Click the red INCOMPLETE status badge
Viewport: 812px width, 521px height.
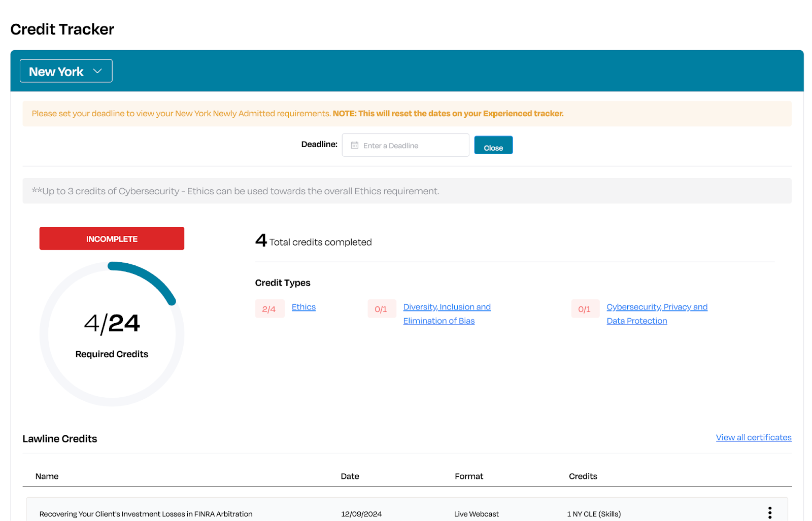tap(112, 238)
